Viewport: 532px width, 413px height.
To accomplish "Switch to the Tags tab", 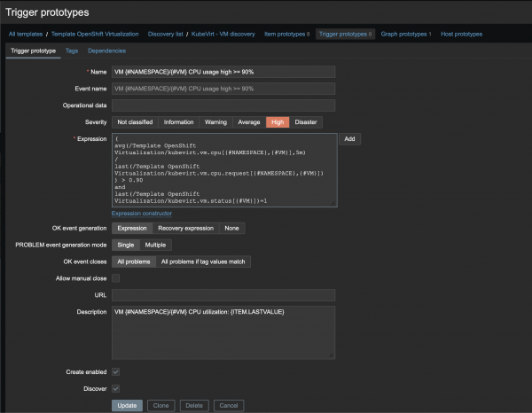I will coord(72,51).
